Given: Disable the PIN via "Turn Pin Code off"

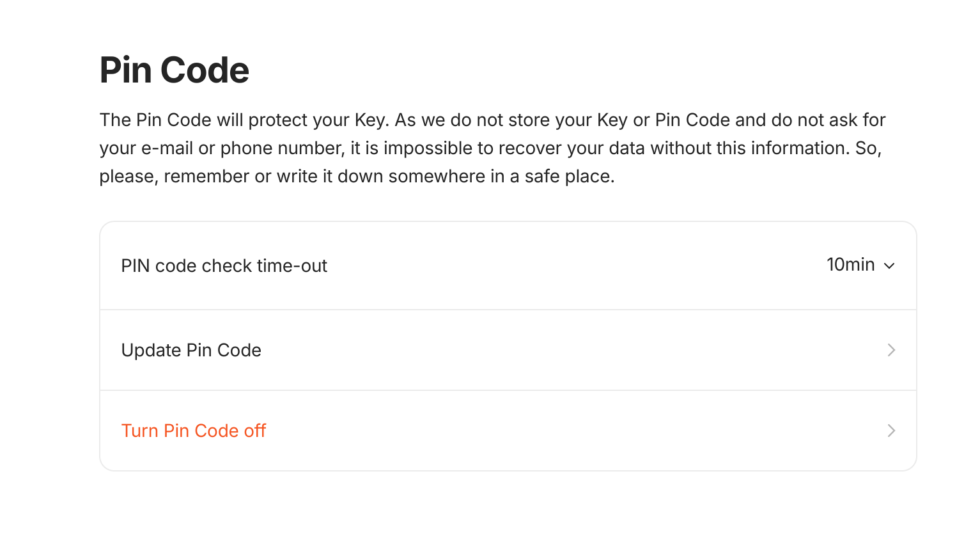Looking at the screenshot, I should point(193,431).
